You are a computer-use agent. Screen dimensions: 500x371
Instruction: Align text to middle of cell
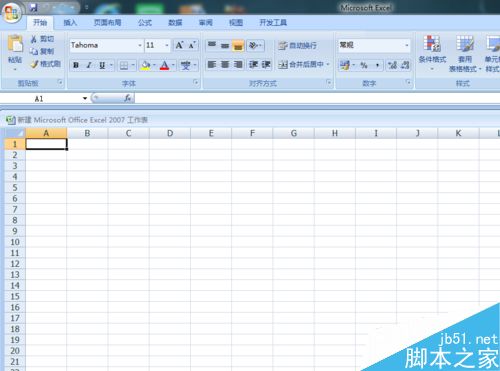click(225, 45)
